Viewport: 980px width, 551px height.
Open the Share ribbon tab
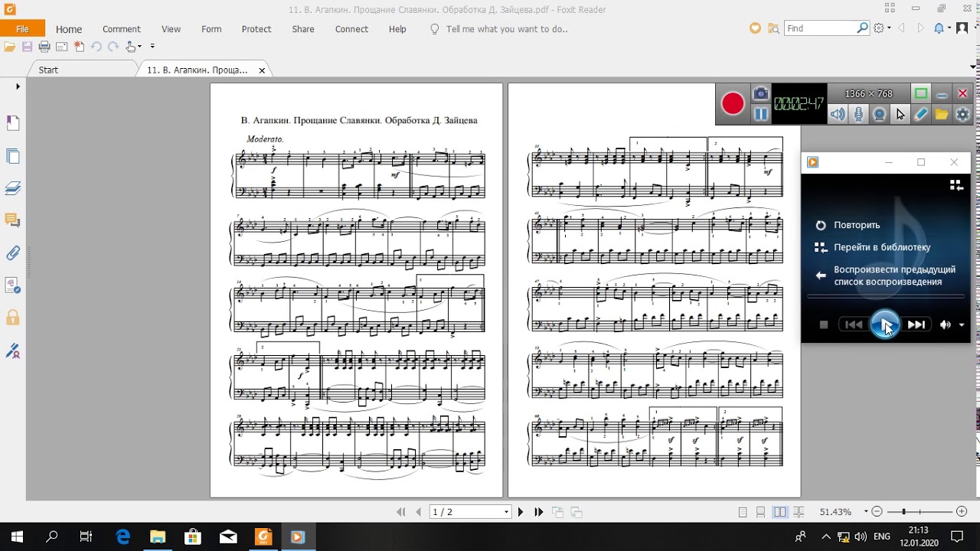303,29
